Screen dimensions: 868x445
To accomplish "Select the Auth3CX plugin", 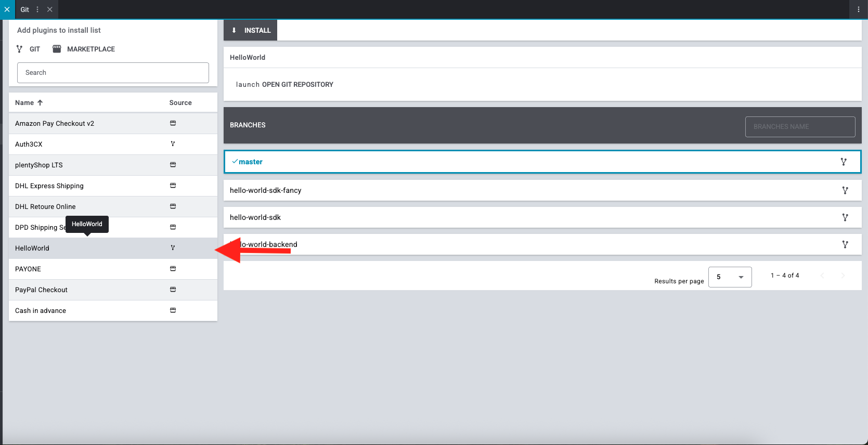I will (x=113, y=144).
